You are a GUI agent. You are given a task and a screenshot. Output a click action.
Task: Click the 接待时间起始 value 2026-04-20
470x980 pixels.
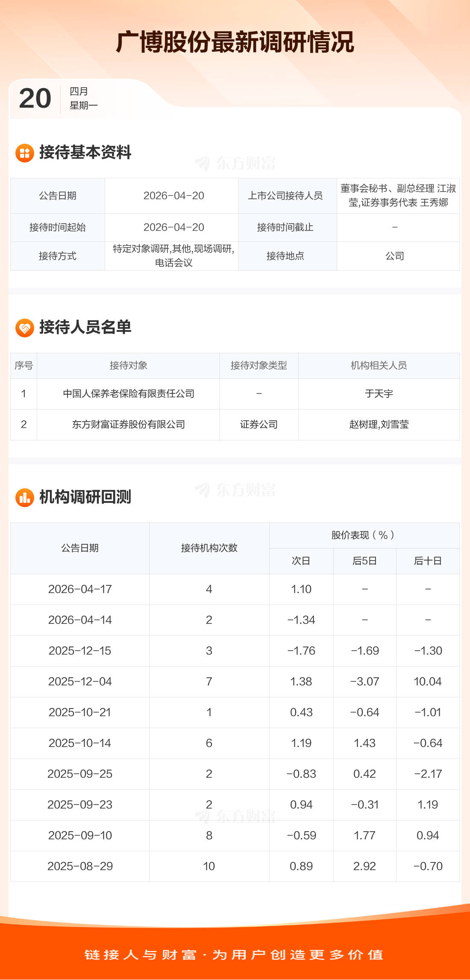[174, 227]
